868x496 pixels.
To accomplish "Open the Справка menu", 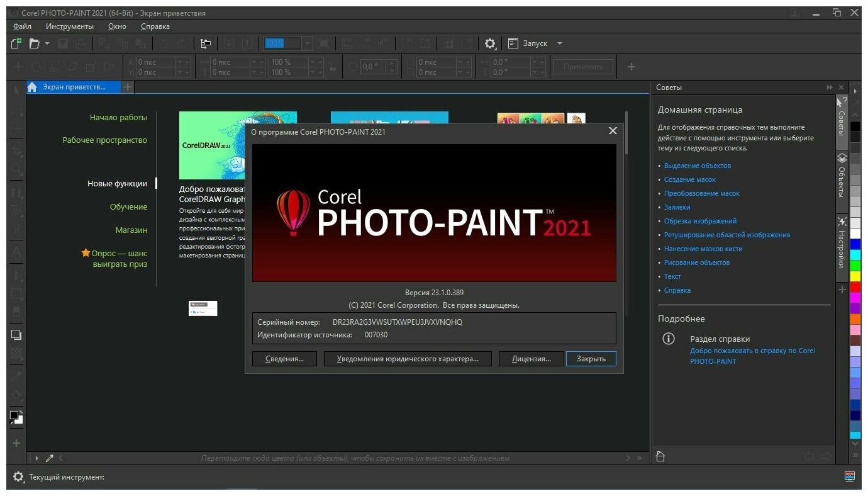I will pyautogui.click(x=155, y=26).
